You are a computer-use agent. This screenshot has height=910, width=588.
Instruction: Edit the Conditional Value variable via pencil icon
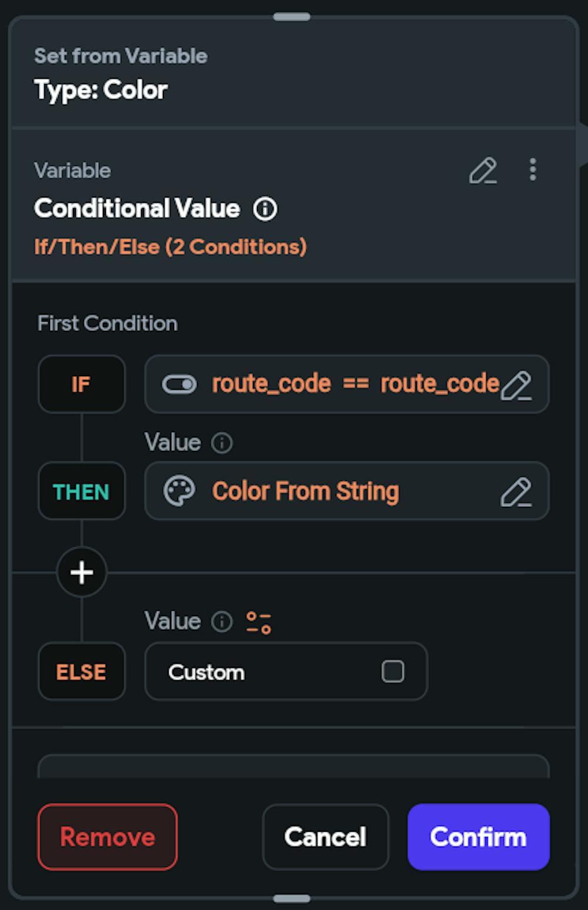(x=483, y=171)
